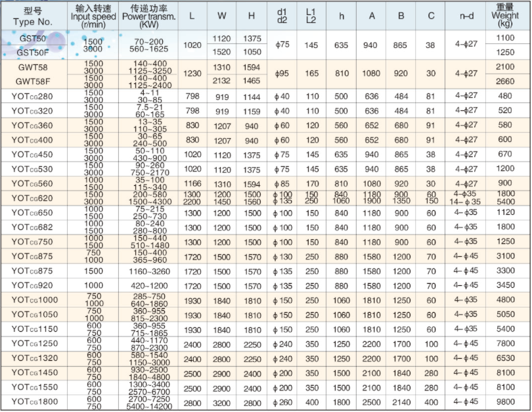Viewport: 532px width, 412px height.
Task: Click the n-d cell in YOTCG620 row
Action: coord(466,198)
